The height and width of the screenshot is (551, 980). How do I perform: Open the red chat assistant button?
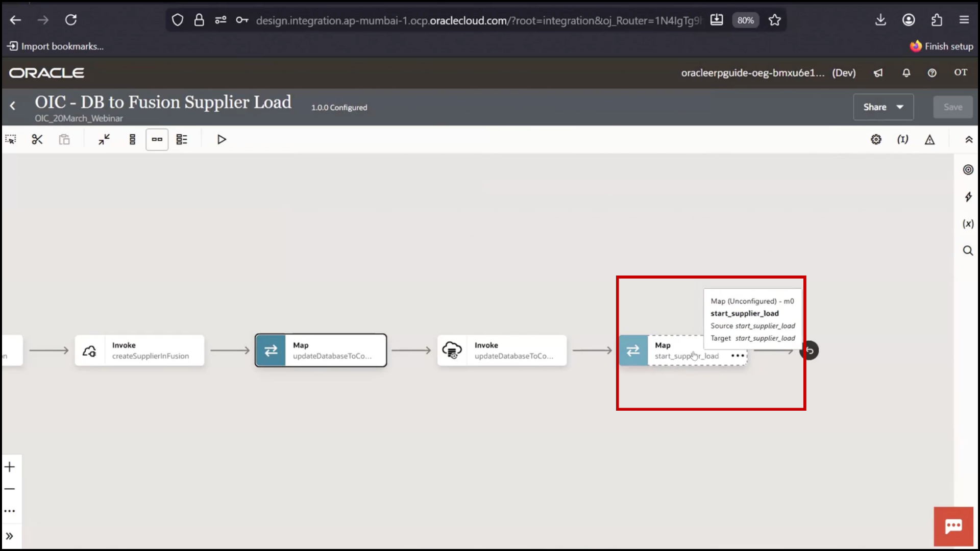tap(953, 527)
